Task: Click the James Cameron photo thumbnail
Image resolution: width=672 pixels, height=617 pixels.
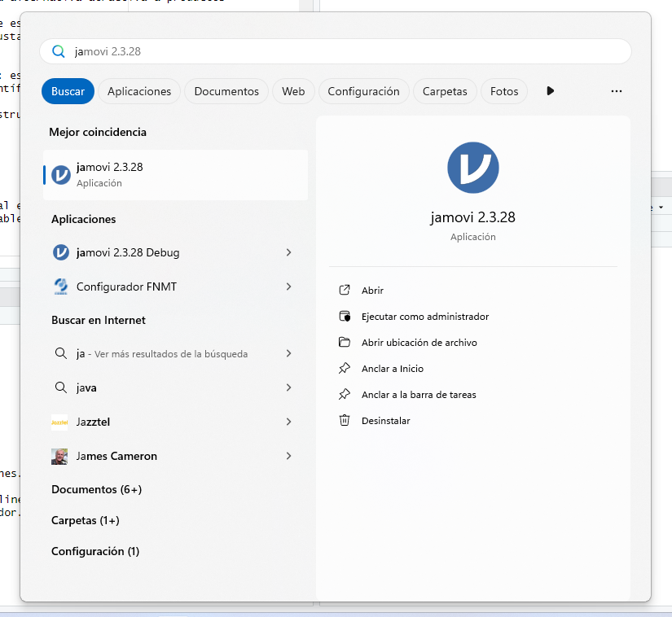Action: (59, 457)
